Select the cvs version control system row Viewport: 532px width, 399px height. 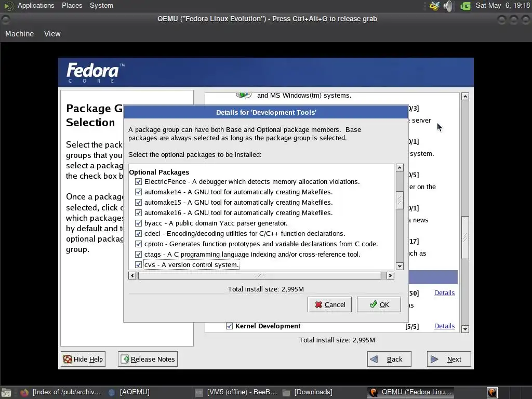click(x=192, y=264)
